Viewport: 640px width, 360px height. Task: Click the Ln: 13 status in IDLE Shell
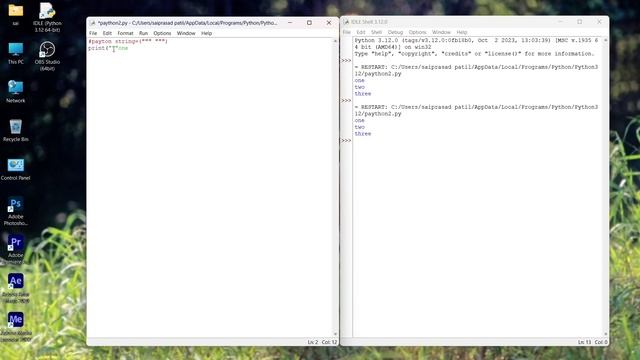click(584, 342)
